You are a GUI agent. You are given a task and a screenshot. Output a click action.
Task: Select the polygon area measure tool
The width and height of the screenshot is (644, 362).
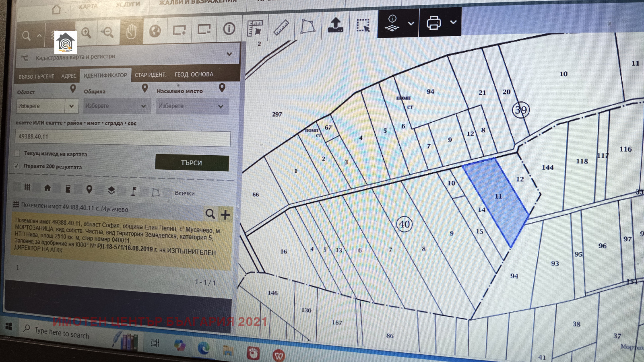[x=308, y=27]
